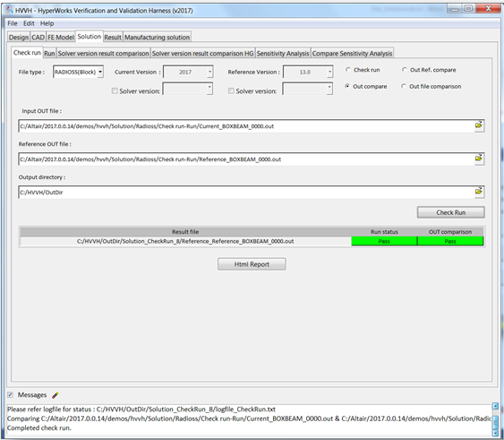Screen dimensions: 504x440
Task: Open the Edit menu
Action: point(29,23)
